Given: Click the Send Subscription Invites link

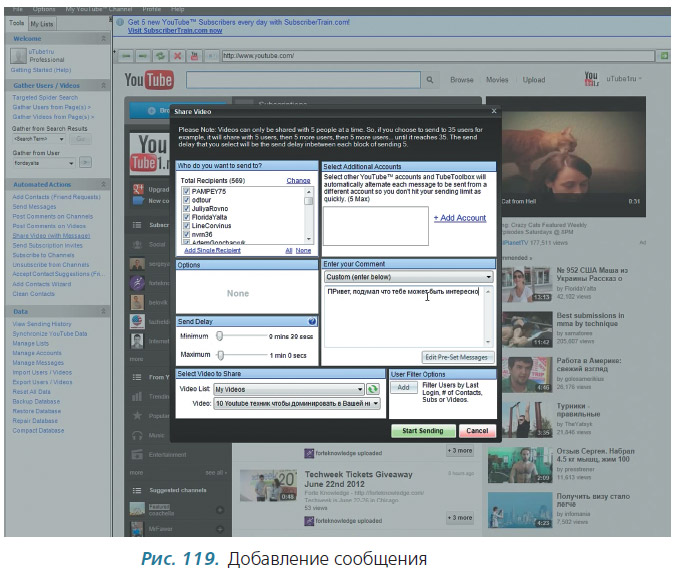Looking at the screenshot, I should click(47, 245).
